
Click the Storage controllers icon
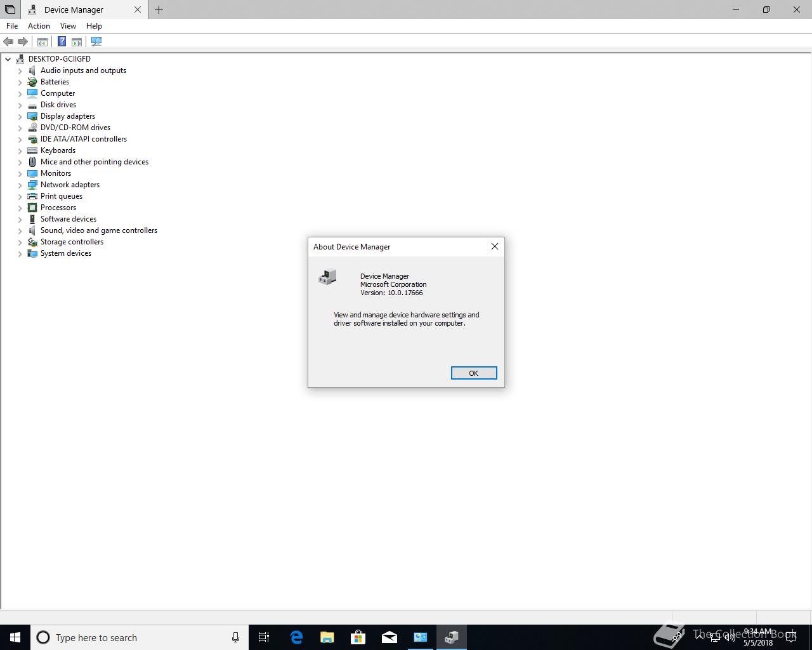pos(32,242)
